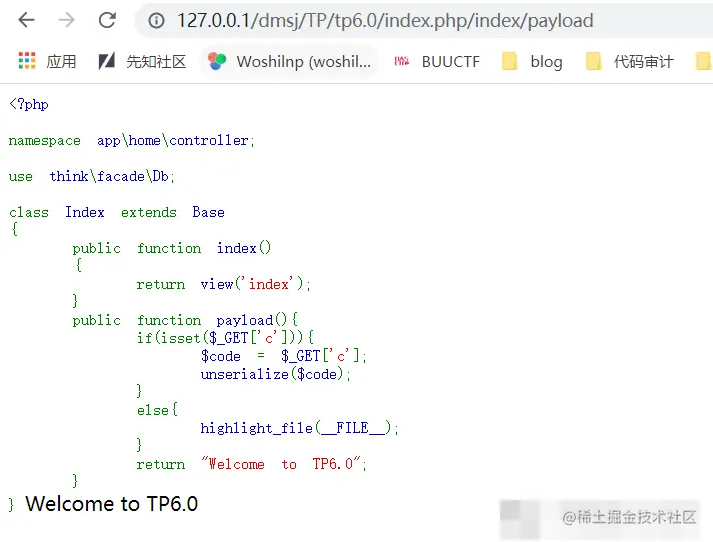Open the 代码审计 folder icon

pos(593,61)
